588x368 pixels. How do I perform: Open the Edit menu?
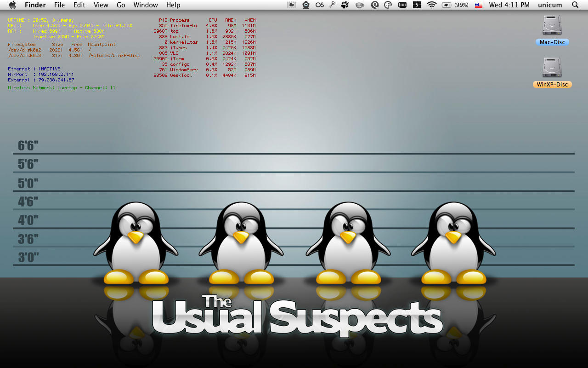79,5
